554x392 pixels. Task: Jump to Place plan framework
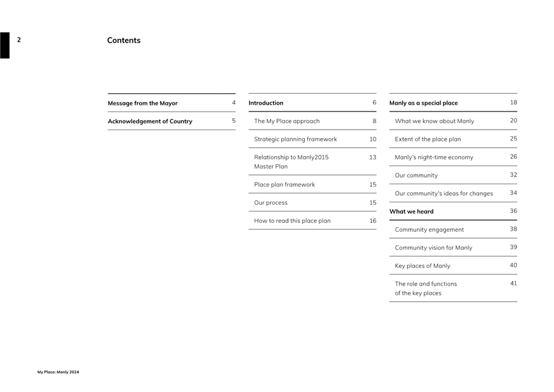284,185
